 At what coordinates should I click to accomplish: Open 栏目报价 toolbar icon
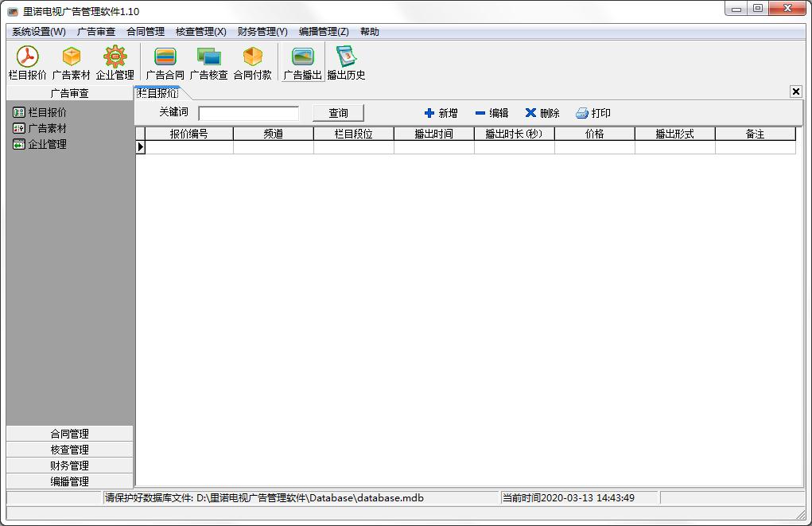point(28,62)
